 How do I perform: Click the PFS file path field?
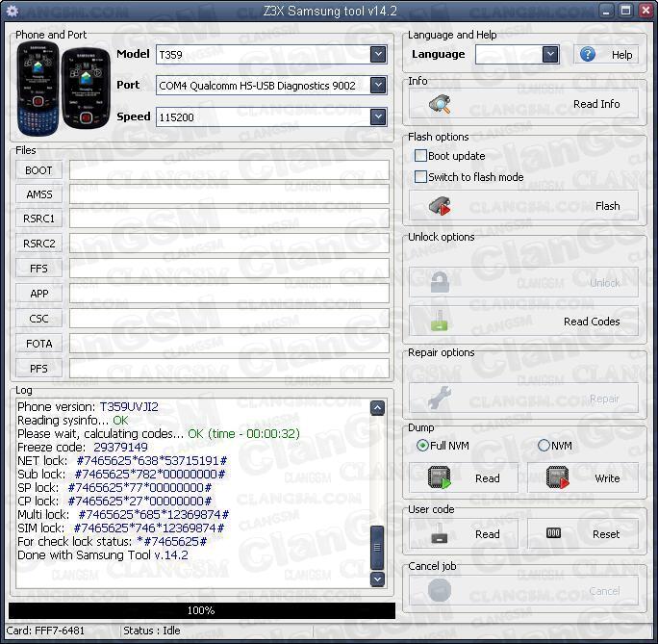[x=229, y=369]
